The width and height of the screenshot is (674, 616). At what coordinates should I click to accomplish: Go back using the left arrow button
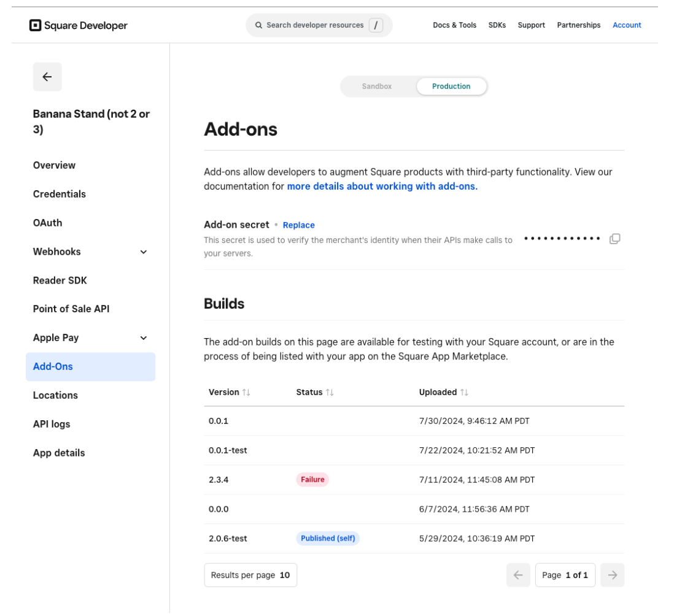point(47,77)
